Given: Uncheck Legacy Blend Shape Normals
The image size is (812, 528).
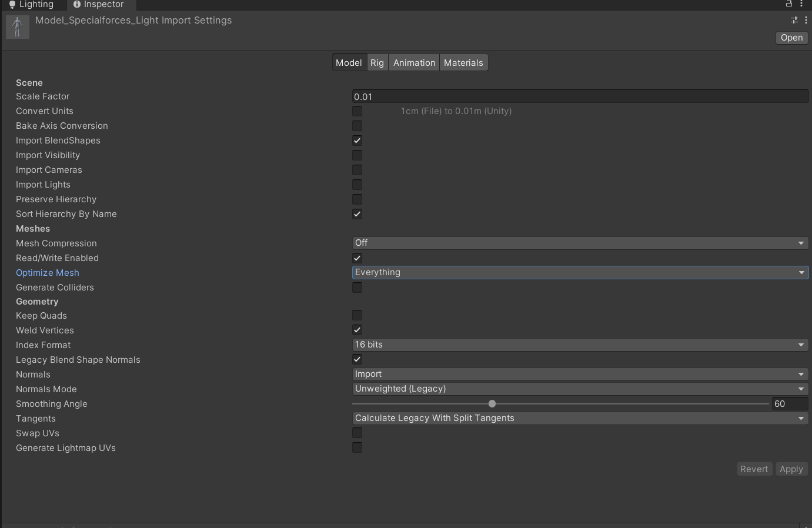Looking at the screenshot, I should point(357,360).
